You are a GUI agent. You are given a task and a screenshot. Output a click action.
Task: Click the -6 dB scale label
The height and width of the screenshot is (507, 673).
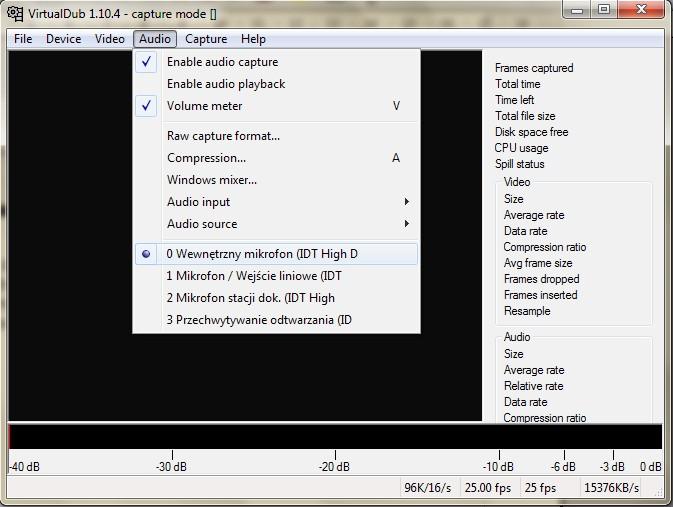tap(563, 467)
